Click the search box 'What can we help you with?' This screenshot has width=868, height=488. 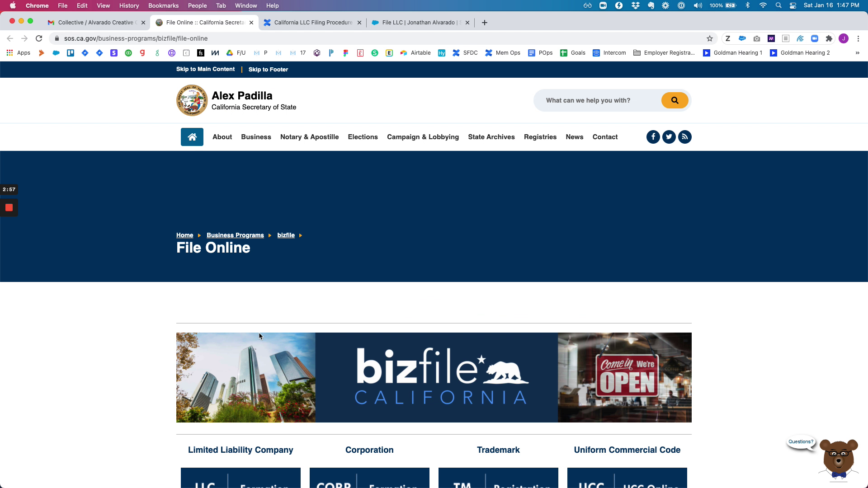[x=597, y=100]
